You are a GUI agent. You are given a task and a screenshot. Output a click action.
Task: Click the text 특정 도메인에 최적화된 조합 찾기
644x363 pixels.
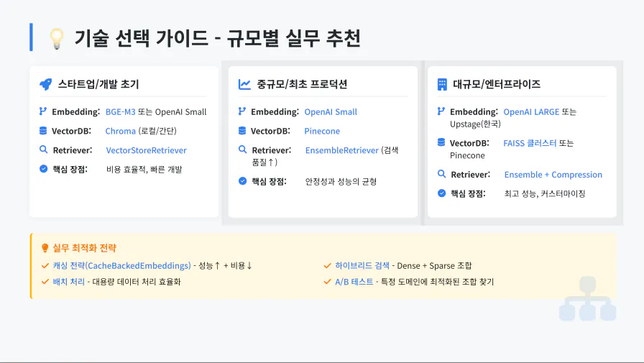[438, 282]
